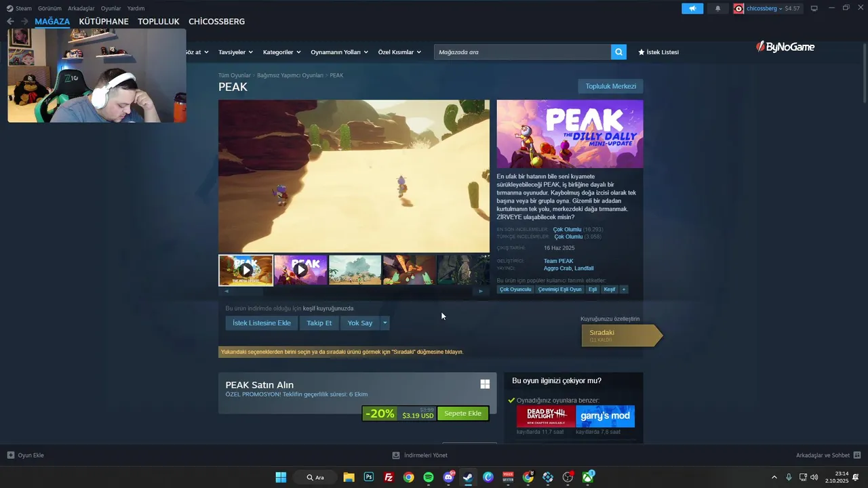This screenshot has height=488, width=868.
Task: Open the Yok Say dropdown arrow
Action: [x=385, y=323]
